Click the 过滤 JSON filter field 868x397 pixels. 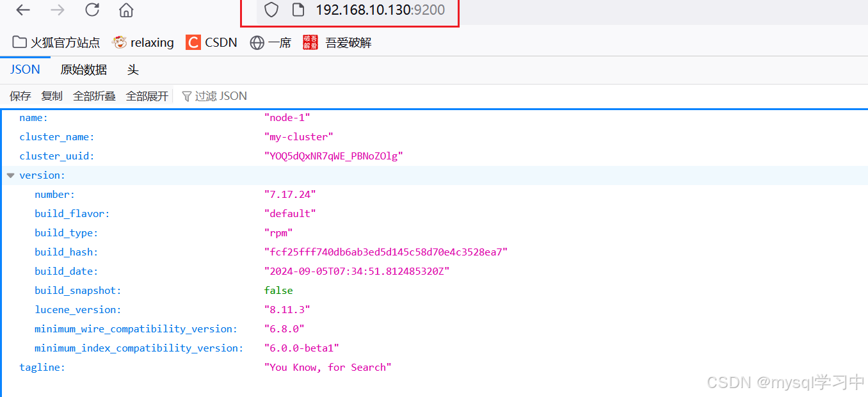pyautogui.click(x=221, y=96)
